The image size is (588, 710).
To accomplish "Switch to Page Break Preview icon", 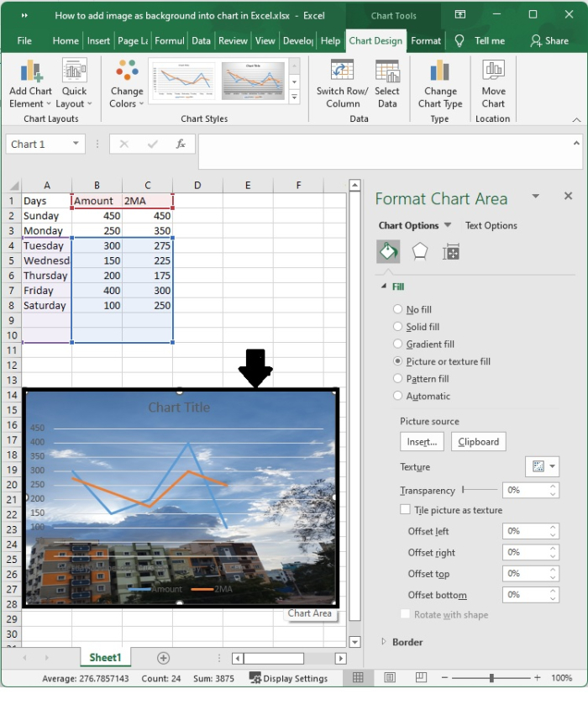I will click(421, 677).
